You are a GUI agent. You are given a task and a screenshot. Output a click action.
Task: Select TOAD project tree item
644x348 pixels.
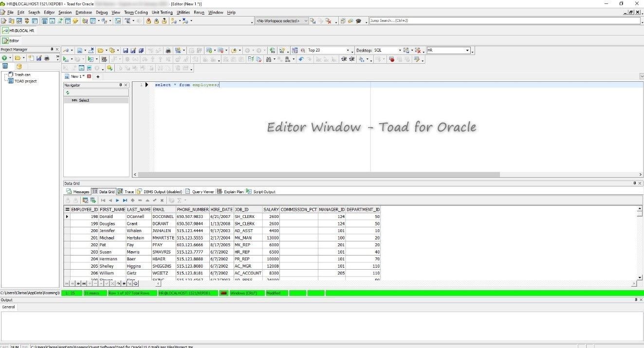tap(25, 81)
